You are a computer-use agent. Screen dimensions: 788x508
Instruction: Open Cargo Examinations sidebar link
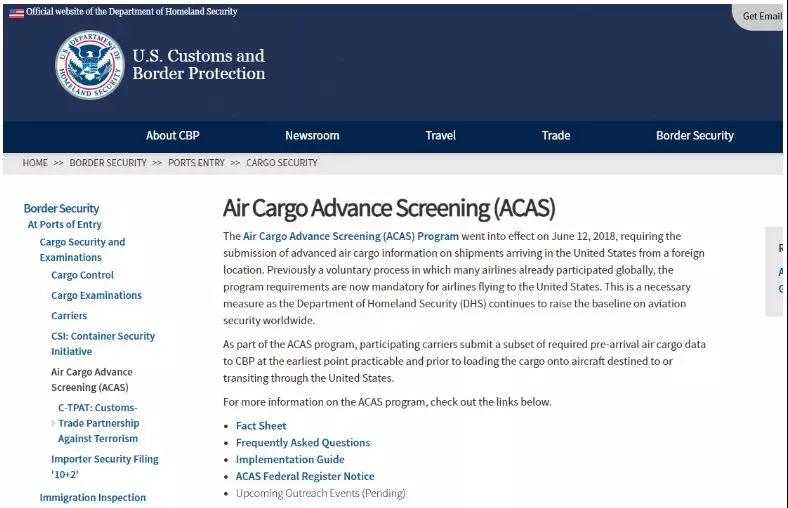96,295
